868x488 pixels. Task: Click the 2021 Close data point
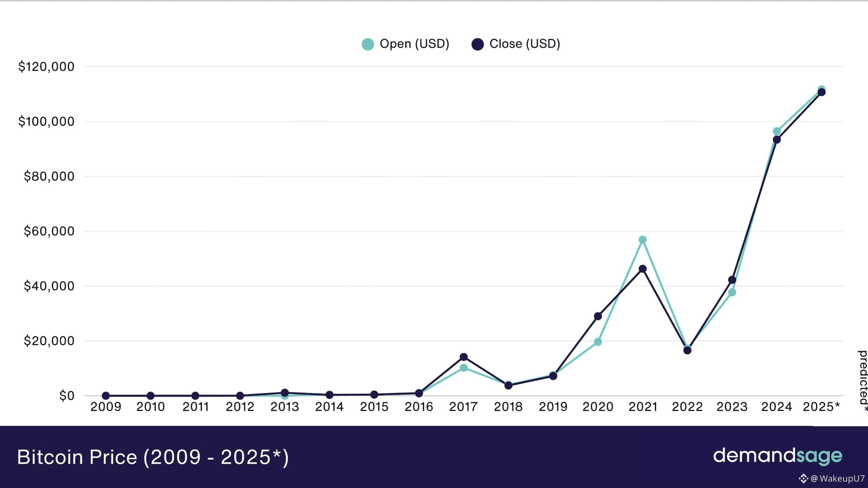(642, 269)
